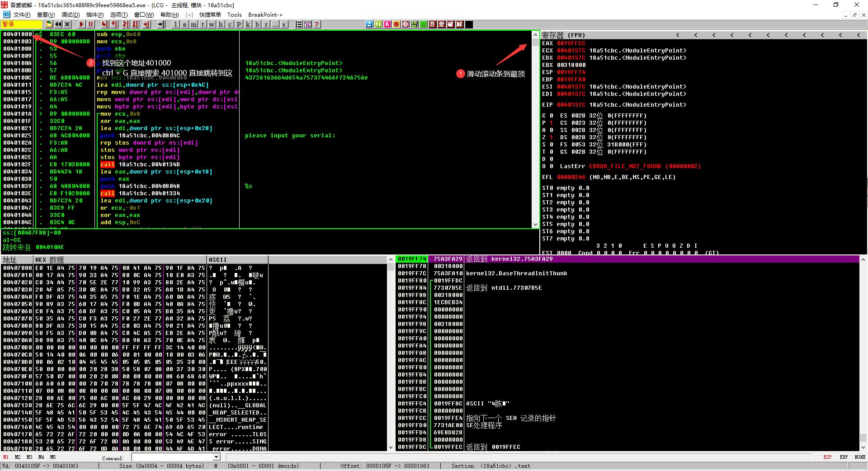Switch to memory dump tab M3
868x471 pixels.
[29, 457]
